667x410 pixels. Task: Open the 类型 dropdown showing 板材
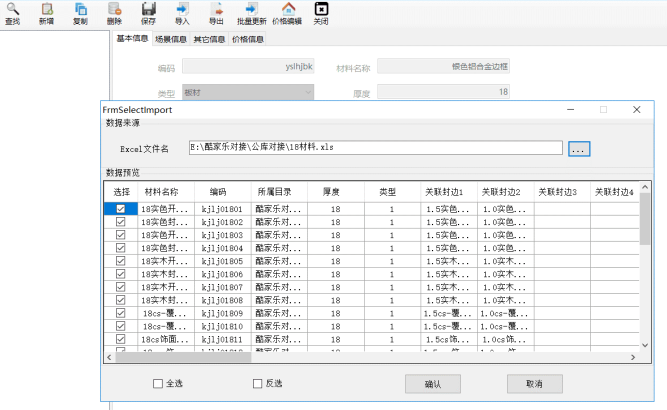[248, 92]
